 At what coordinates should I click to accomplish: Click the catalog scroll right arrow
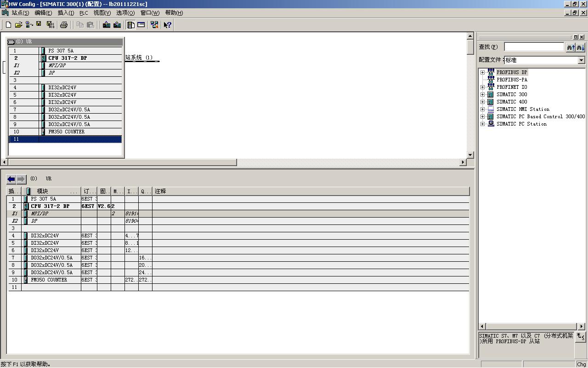pos(582,327)
